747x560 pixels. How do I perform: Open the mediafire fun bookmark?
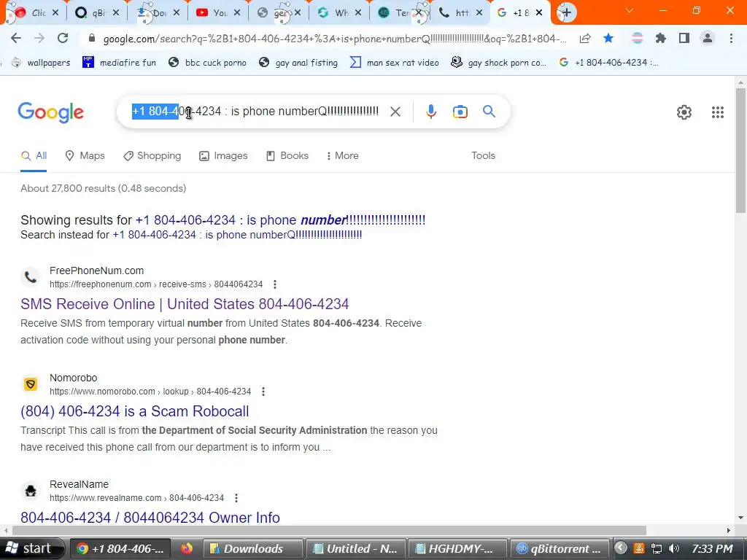point(119,63)
